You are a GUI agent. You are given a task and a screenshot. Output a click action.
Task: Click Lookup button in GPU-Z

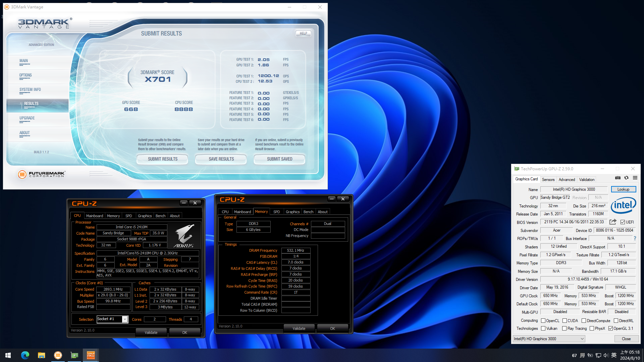coord(623,189)
